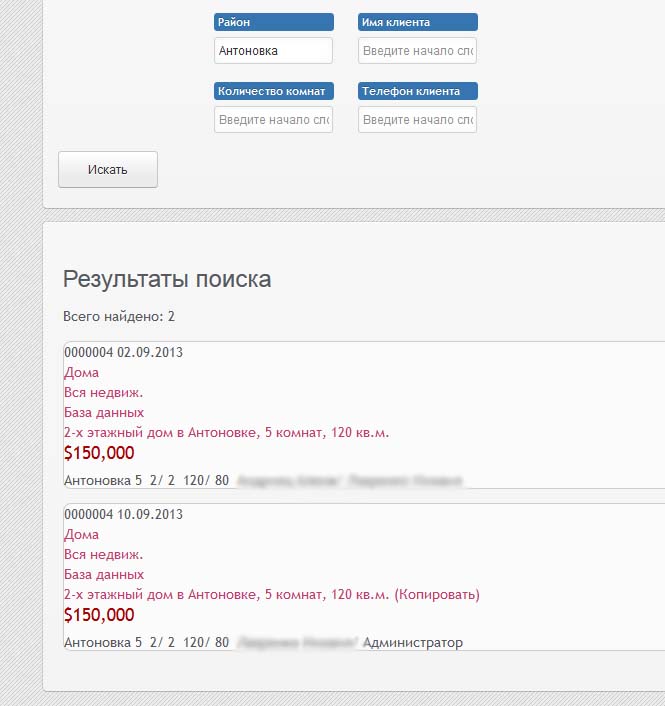Select the Телефон клиента input field
The image size is (665, 706).
pos(417,120)
